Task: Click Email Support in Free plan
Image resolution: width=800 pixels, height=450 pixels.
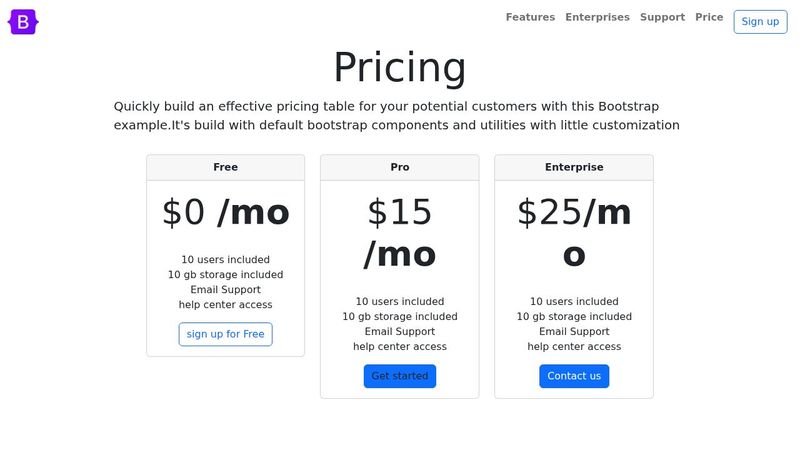Action: pos(225,290)
